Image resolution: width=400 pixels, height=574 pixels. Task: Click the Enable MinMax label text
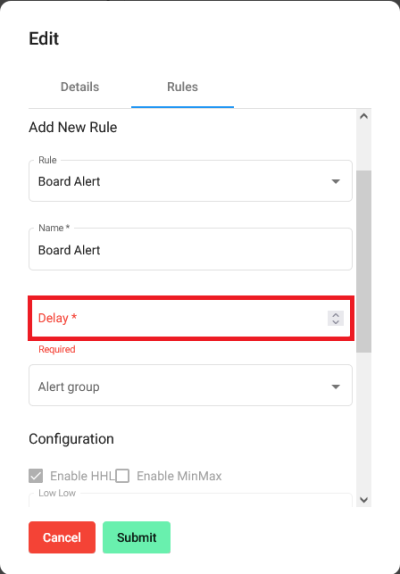179,476
